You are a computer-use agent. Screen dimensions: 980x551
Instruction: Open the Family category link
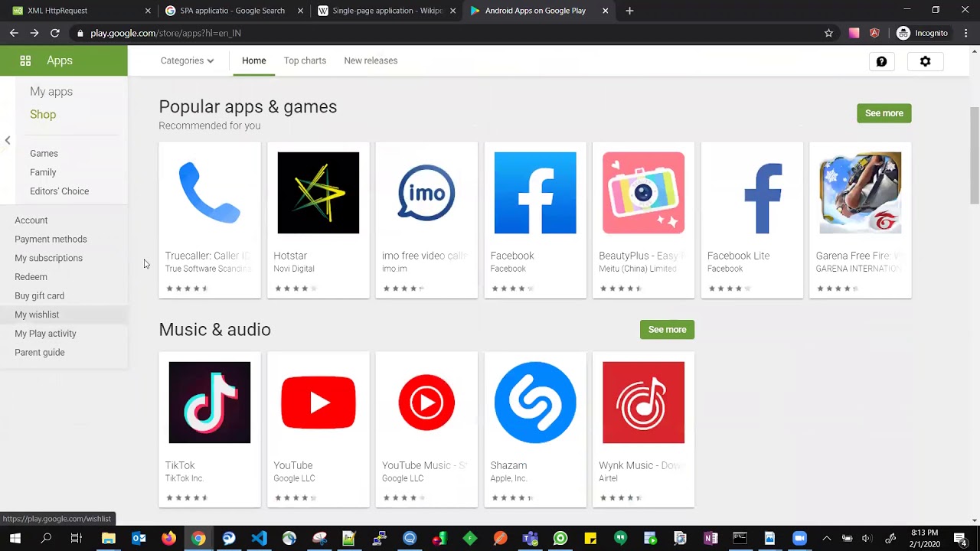[43, 172]
